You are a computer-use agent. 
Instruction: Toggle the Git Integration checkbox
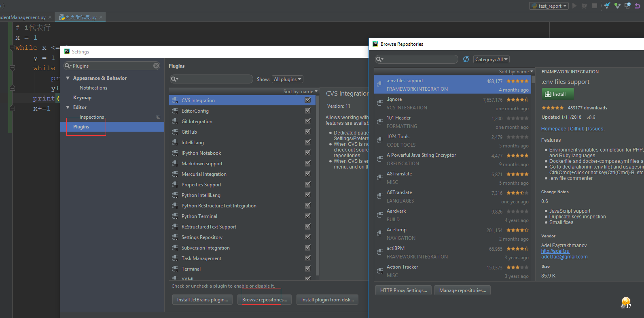pyautogui.click(x=308, y=121)
